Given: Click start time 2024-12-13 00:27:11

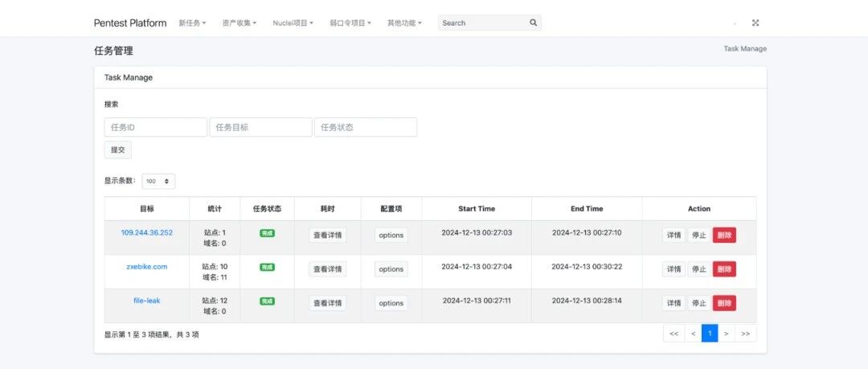Looking at the screenshot, I should click(477, 301).
